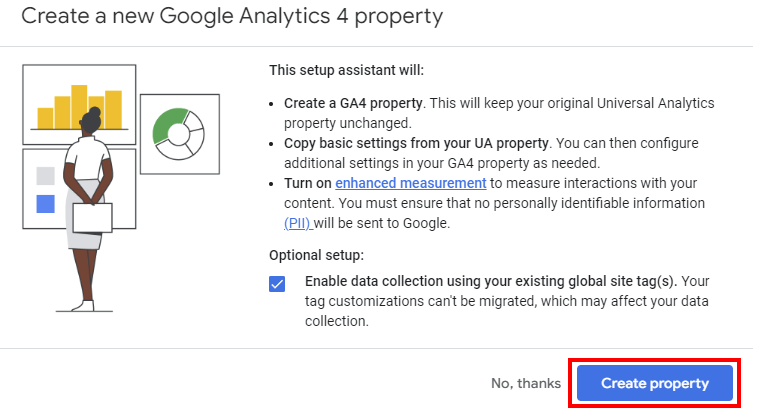Open the (PII) link
Image resolution: width=763 pixels, height=415 pixels.
(298, 223)
